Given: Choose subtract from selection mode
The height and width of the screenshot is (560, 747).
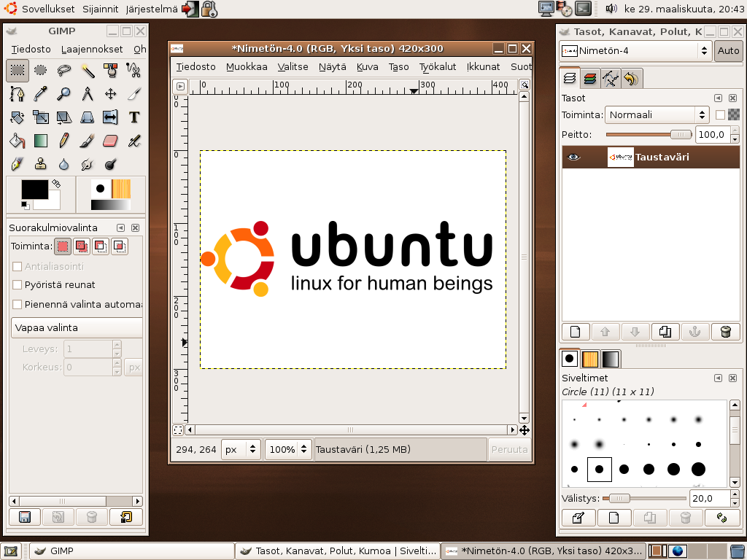Looking at the screenshot, I should pos(101,246).
